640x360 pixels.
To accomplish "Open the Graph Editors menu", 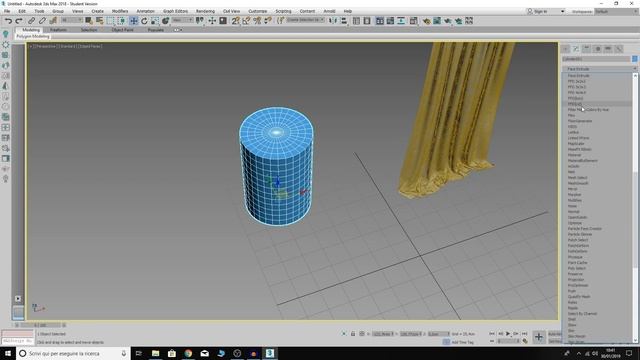I will point(175,11).
